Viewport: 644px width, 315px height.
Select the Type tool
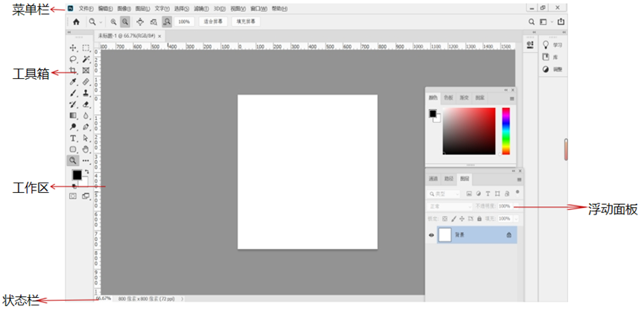tap(73, 138)
